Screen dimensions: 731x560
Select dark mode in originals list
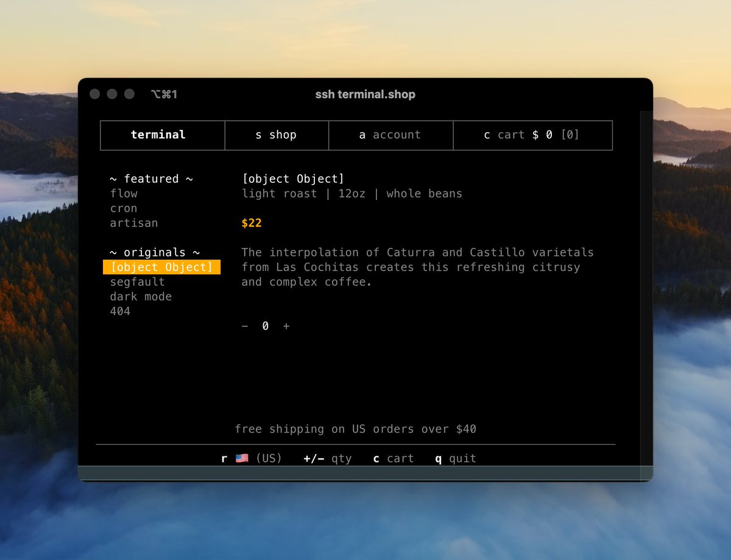click(x=141, y=297)
